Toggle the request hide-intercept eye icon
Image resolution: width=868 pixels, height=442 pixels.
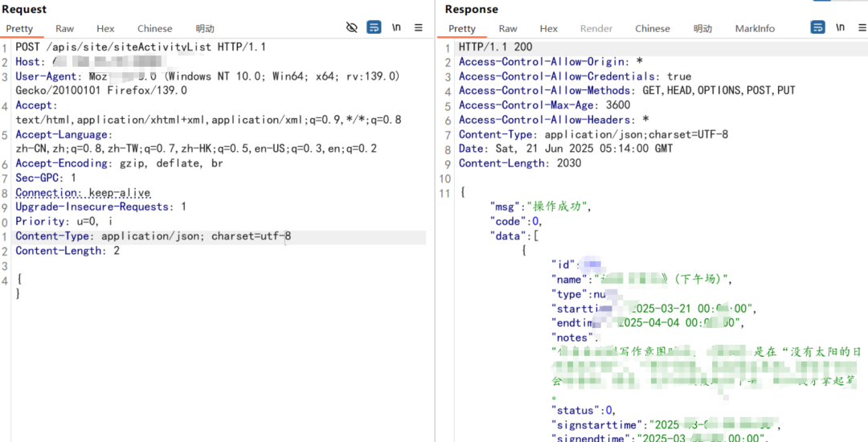pyautogui.click(x=351, y=27)
